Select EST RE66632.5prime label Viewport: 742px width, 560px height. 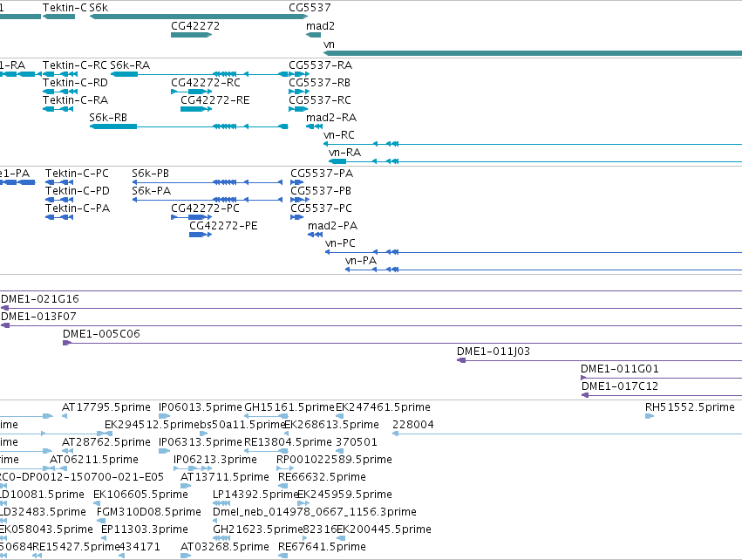[x=323, y=478]
